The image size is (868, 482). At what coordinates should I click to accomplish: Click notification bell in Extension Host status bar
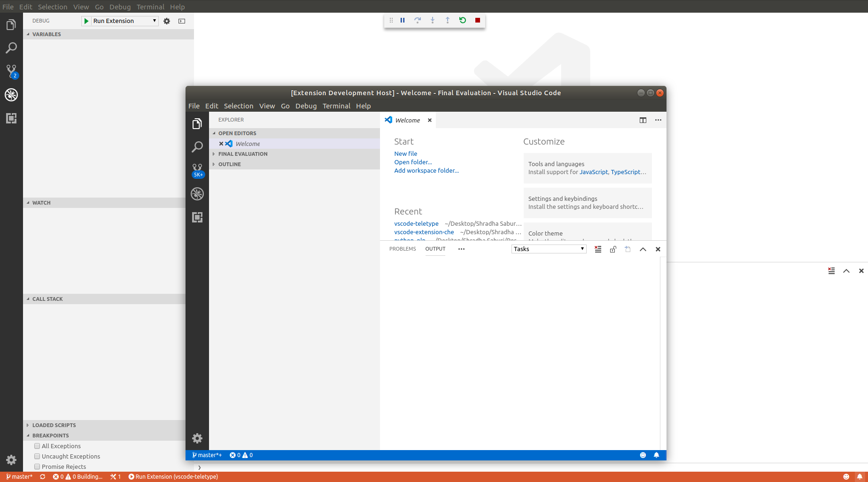(x=656, y=455)
